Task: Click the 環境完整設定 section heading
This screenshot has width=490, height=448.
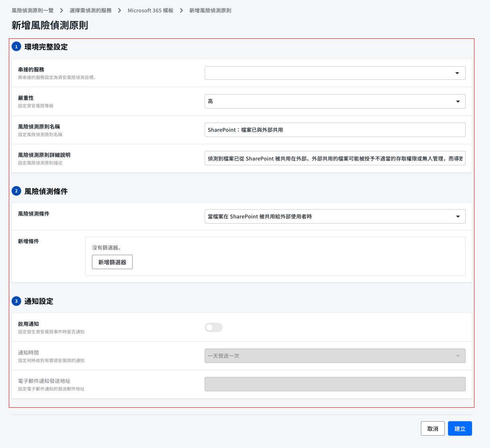Action: pos(46,47)
